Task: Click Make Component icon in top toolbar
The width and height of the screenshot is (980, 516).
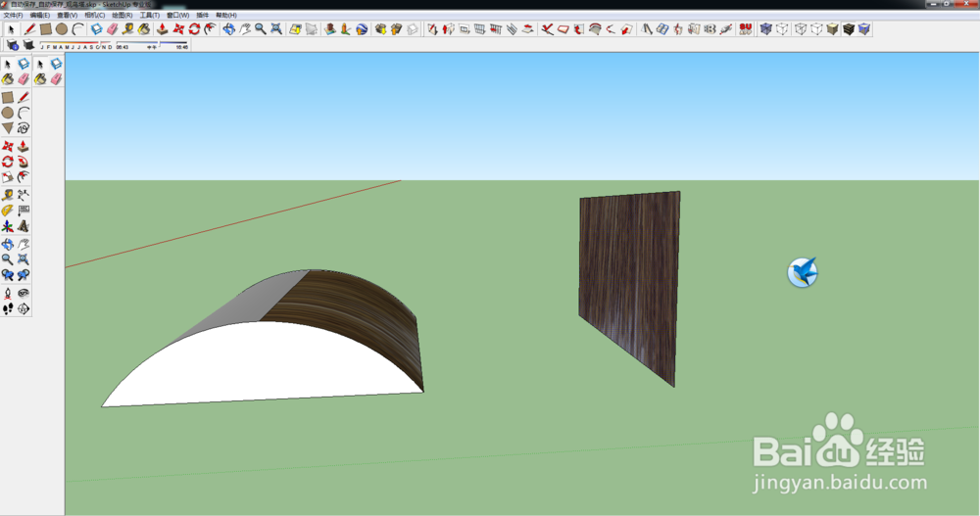Action: pos(96,29)
